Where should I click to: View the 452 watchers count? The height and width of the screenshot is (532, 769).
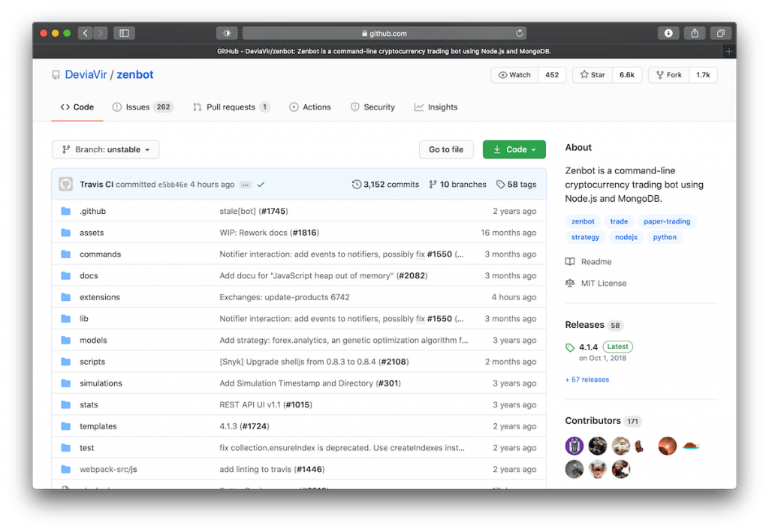(x=552, y=75)
